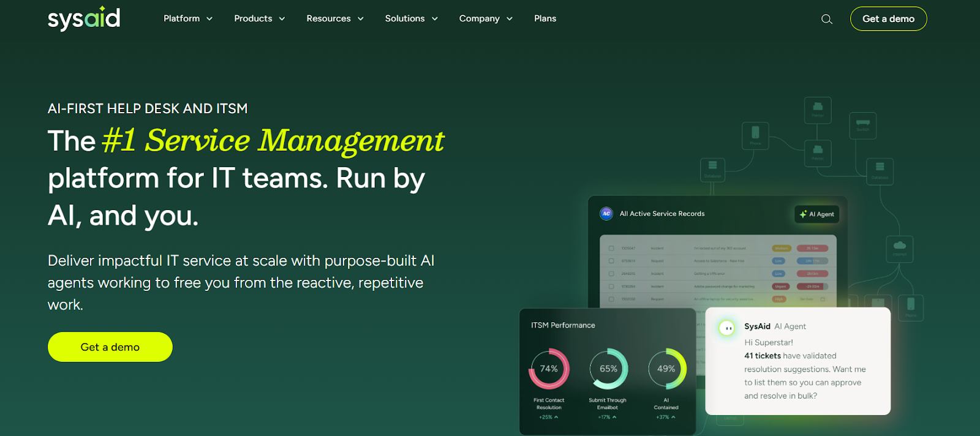Screen dimensions: 980x436
Task: Click the Low badge in Salesforce access row
Action: pos(778,261)
